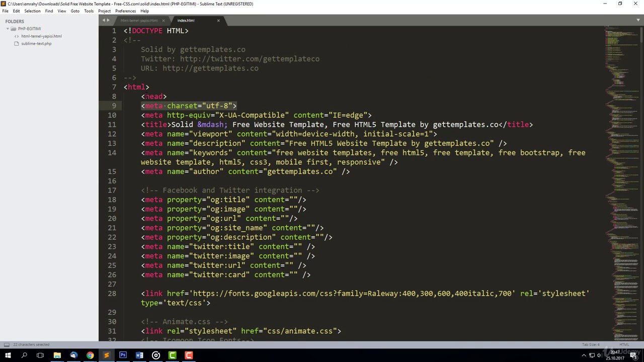Open the File menu
The image size is (644, 362).
point(5,11)
